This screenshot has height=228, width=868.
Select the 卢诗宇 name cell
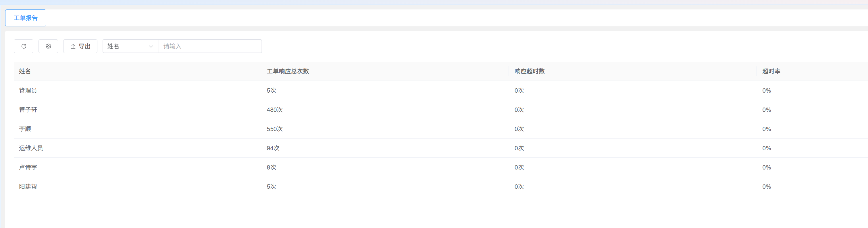pyautogui.click(x=28, y=167)
